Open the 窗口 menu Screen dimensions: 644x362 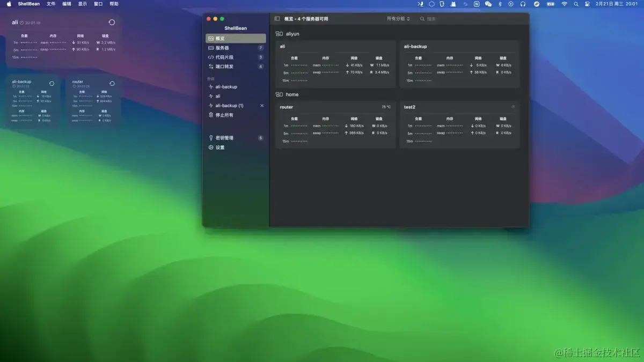click(98, 4)
